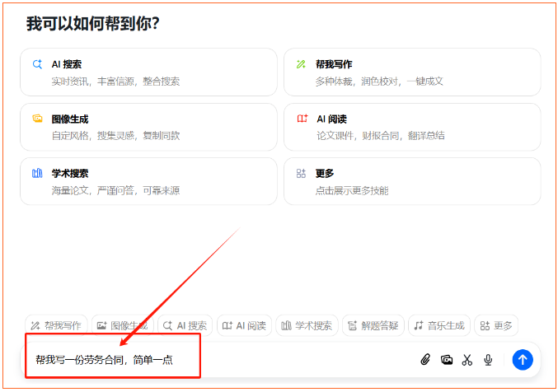Click the AI 阅读 card book icon

click(302, 119)
